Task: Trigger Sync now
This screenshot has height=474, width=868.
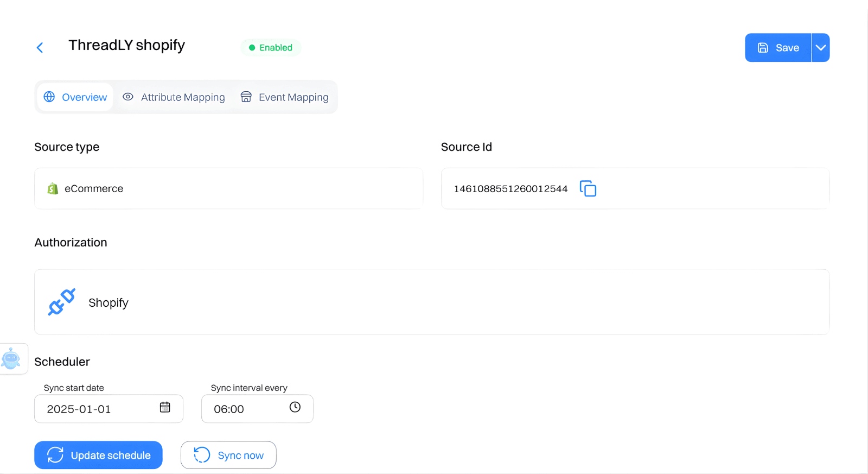Action: click(228, 455)
